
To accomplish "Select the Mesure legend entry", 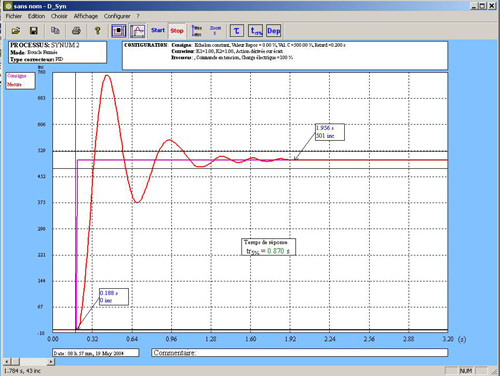I will (x=14, y=85).
